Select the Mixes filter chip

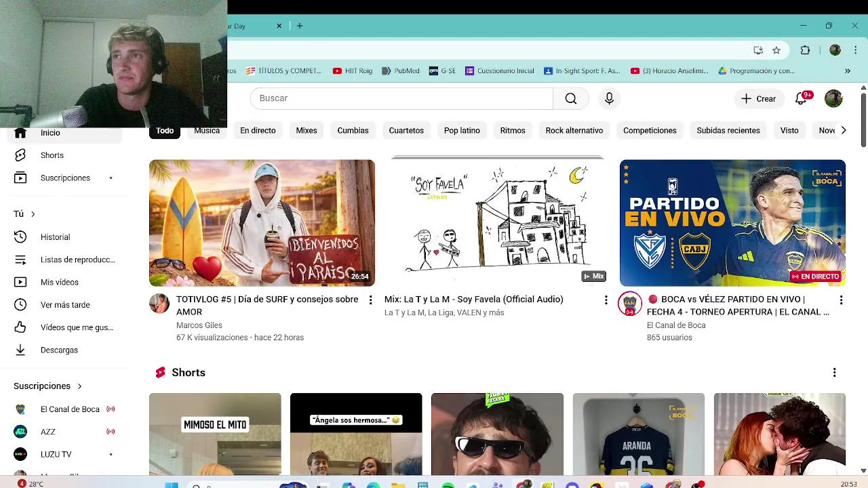[x=307, y=130]
